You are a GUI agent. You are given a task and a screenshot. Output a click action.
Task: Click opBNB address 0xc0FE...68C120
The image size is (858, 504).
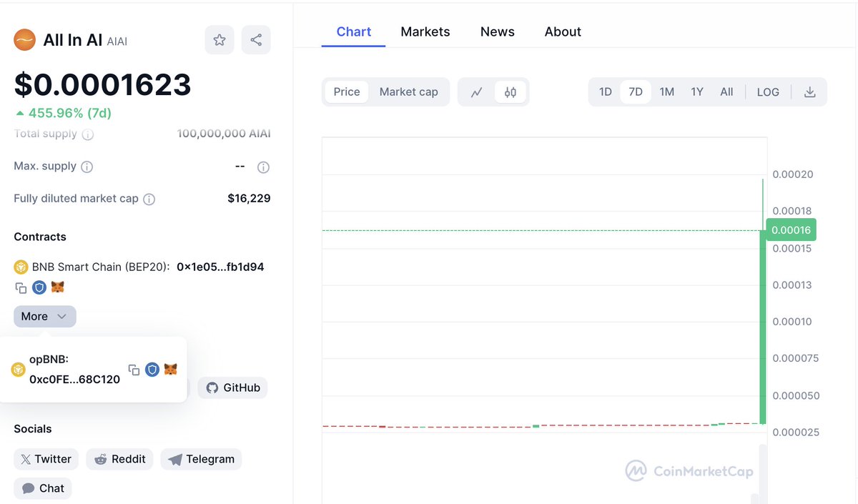tap(74, 380)
